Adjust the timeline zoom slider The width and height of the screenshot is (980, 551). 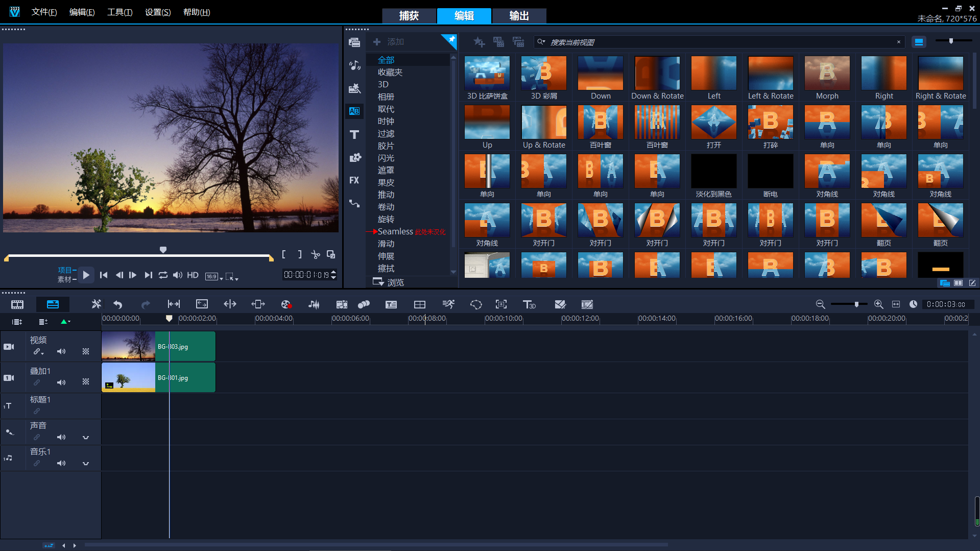856,304
